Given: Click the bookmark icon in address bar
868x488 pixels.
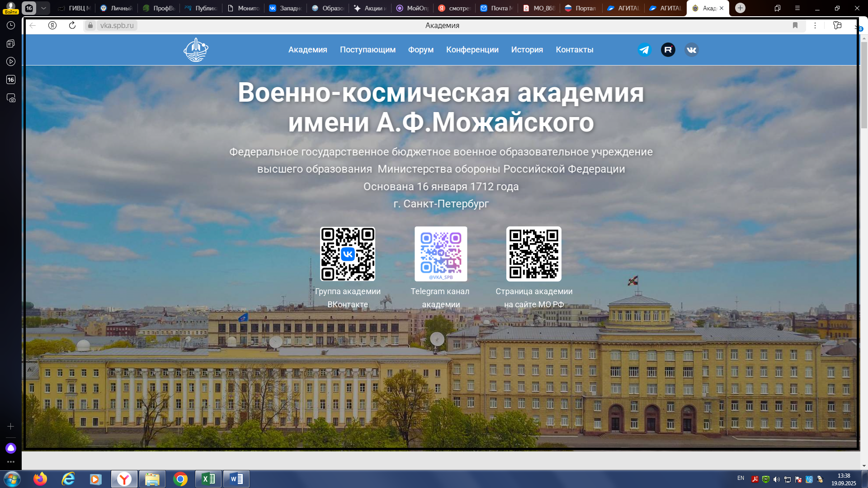Looking at the screenshot, I should (x=795, y=25).
